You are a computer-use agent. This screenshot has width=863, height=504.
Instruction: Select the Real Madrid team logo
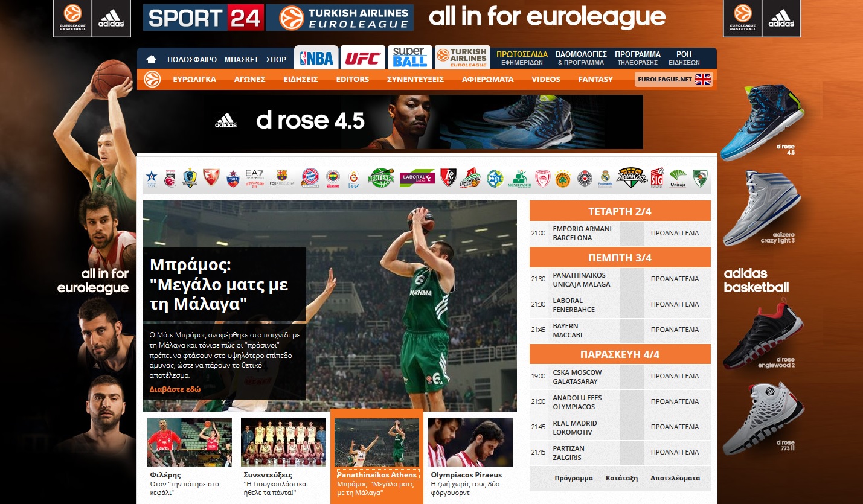tap(606, 178)
